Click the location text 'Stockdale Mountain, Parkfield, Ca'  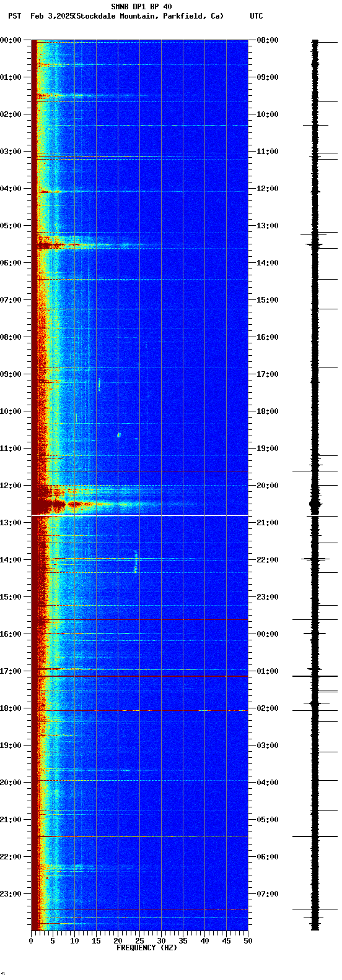(x=148, y=16)
